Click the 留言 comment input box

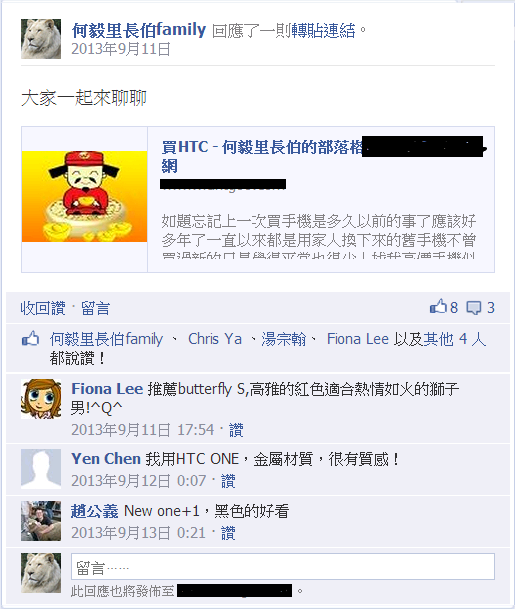(283, 567)
